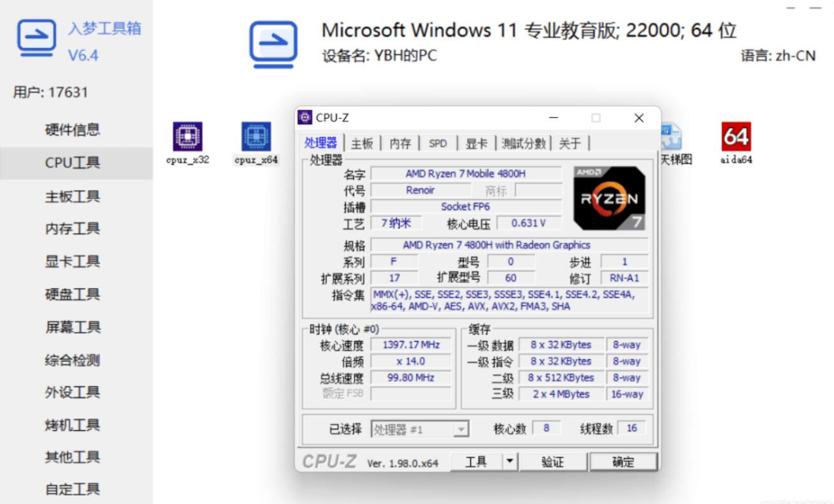834x504 pixels.
Task: Open 主板工具 in the sidebar
Action: pos(73,196)
